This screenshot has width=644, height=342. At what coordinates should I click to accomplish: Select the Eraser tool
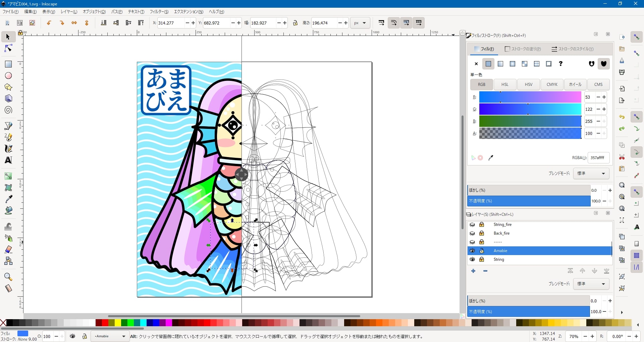[x=8, y=249]
